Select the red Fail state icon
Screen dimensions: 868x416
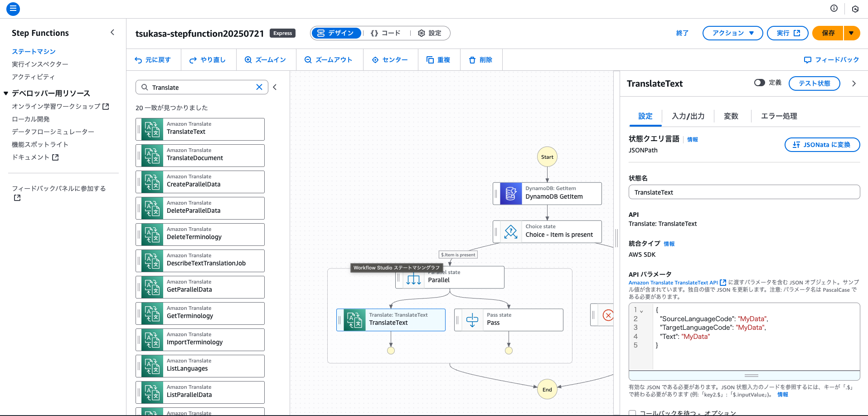coord(608,315)
